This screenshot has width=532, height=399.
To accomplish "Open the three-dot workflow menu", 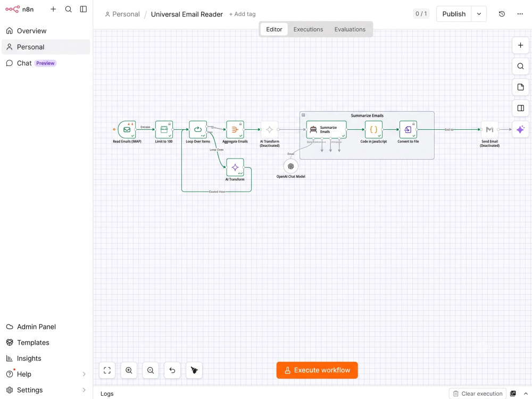I will point(520,14).
